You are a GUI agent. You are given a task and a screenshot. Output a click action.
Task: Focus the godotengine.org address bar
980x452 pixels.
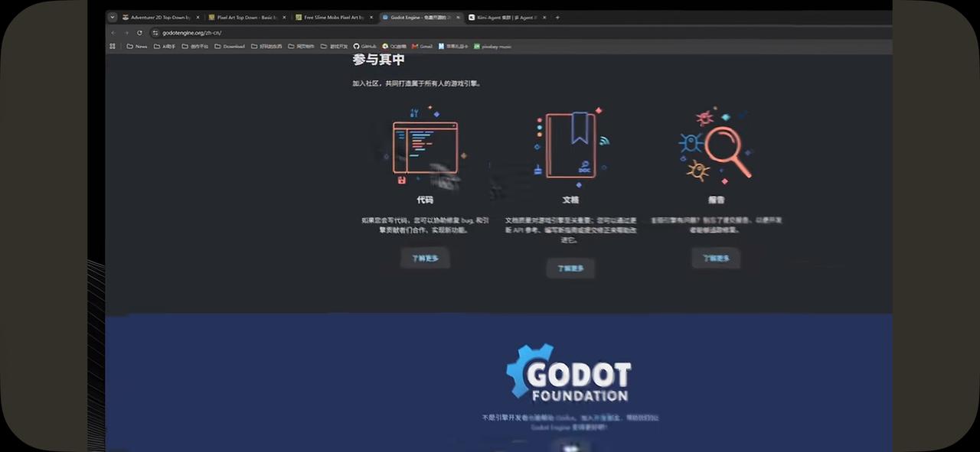[x=521, y=33]
